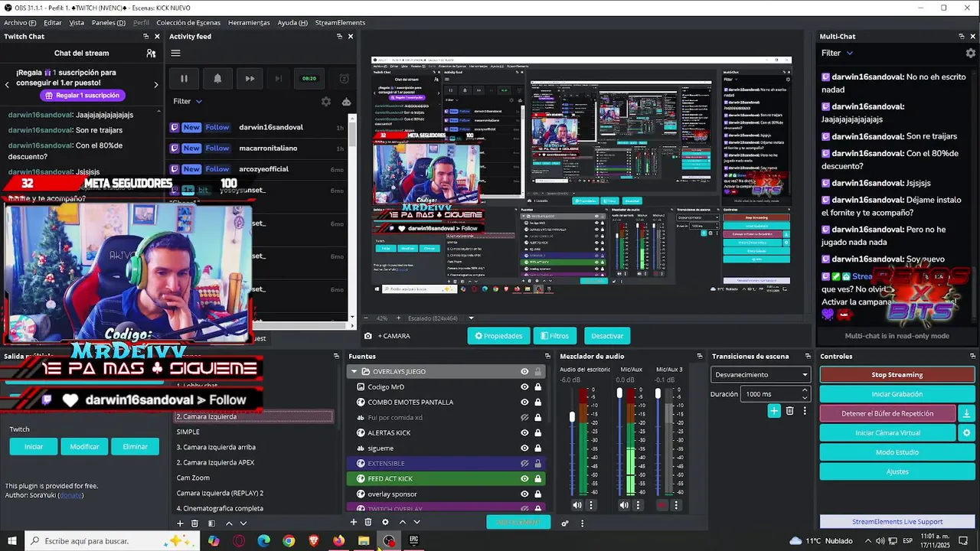Open the Editar menu
This screenshot has width=980, height=551.
52,23
